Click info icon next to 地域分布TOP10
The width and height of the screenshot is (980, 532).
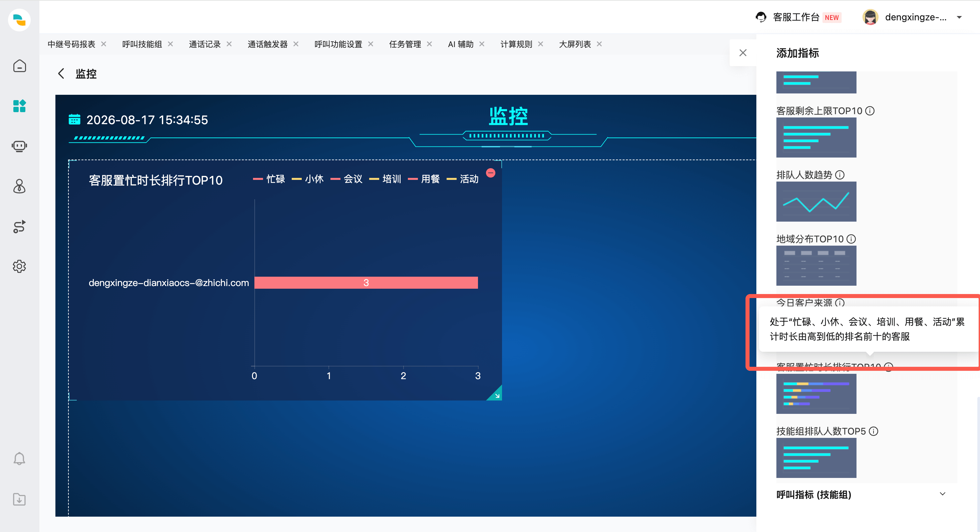851,239
